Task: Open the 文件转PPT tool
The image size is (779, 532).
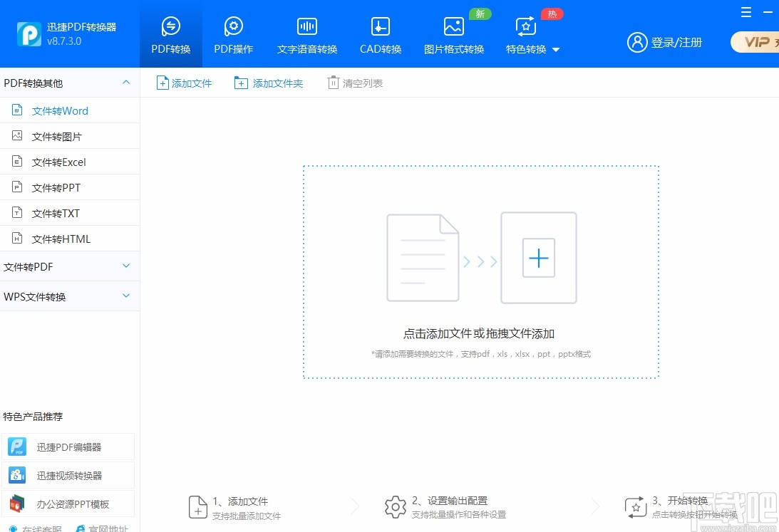Action: point(59,187)
